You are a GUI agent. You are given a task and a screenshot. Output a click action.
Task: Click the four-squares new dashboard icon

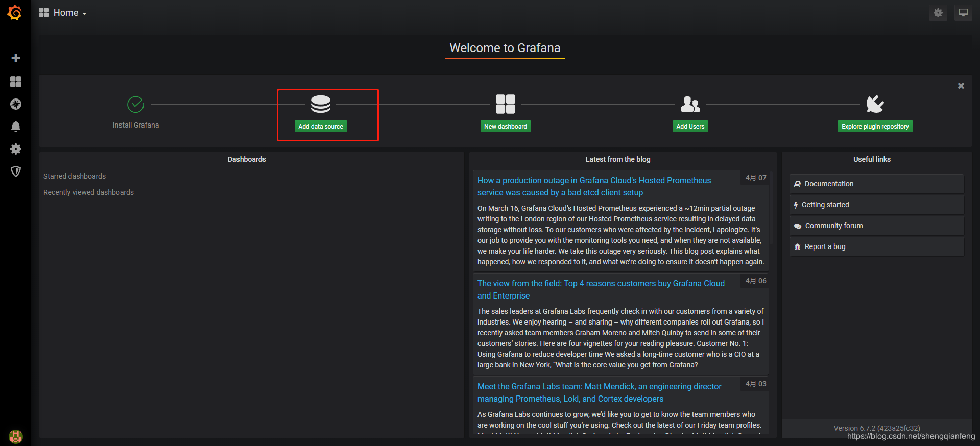(506, 104)
